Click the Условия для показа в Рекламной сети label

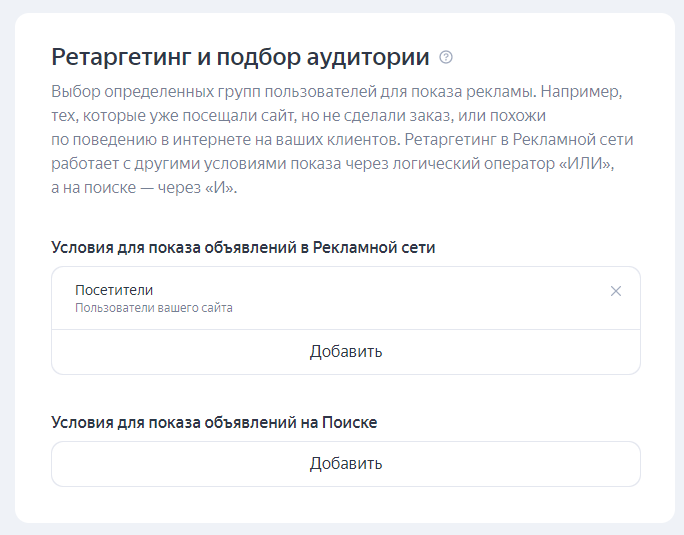click(243, 247)
